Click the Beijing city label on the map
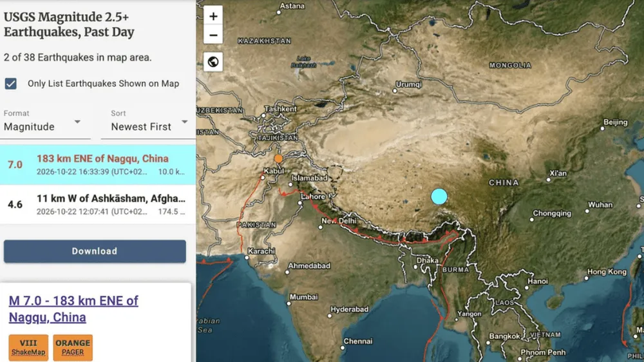Image resolution: width=644 pixels, height=362 pixels. 615,122
